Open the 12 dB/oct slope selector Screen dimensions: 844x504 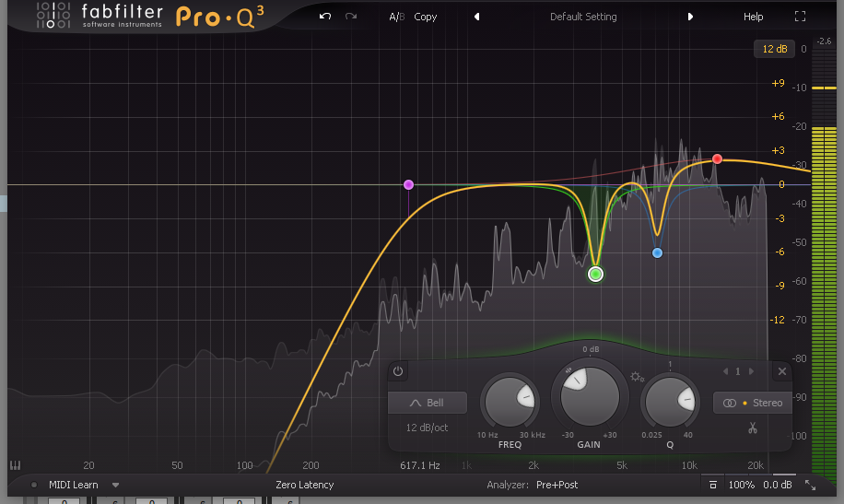427,428
